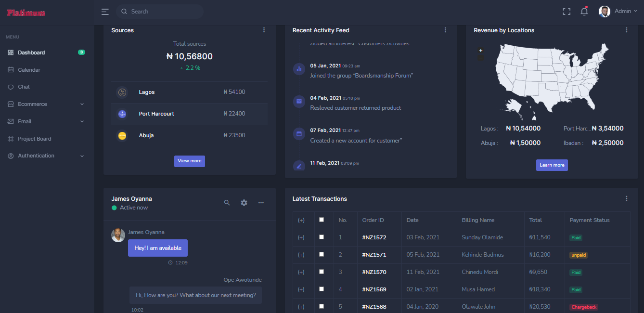Open the Sources card options menu icon
This screenshot has height=313, width=644.
click(264, 30)
